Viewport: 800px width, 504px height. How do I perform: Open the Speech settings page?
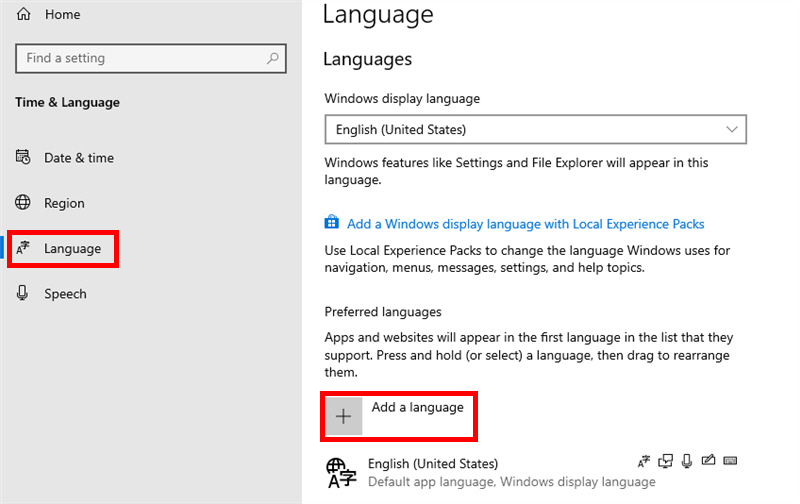pyautogui.click(x=65, y=294)
